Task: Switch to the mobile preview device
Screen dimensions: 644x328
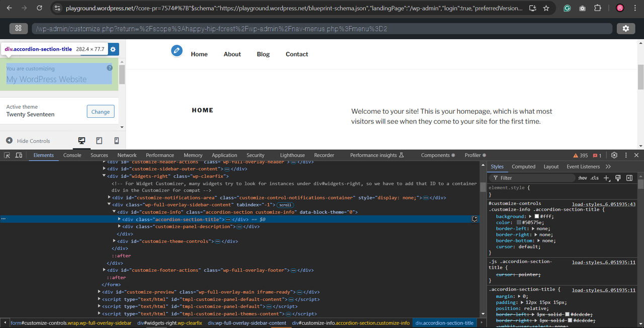Action: point(117,141)
